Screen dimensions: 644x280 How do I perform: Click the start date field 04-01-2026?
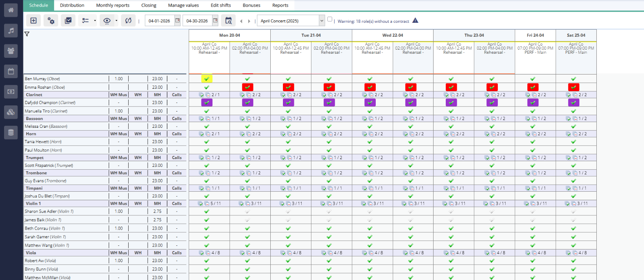pyautogui.click(x=159, y=21)
